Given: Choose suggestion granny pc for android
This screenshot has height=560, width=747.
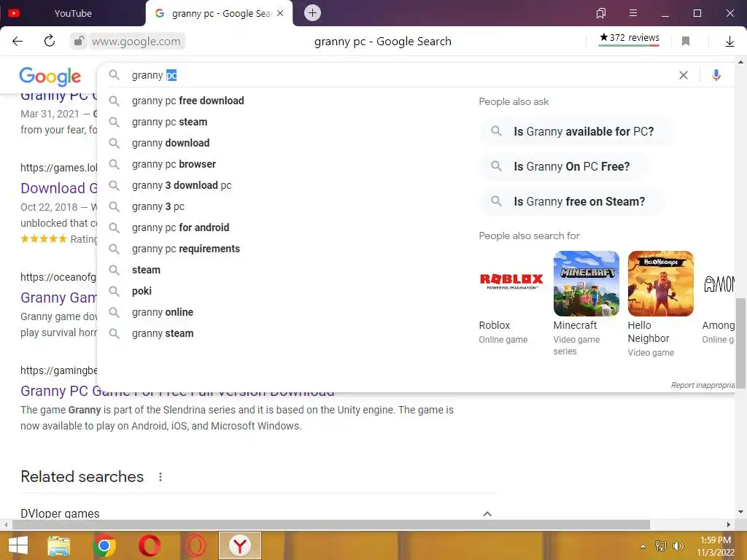Looking at the screenshot, I should (181, 227).
